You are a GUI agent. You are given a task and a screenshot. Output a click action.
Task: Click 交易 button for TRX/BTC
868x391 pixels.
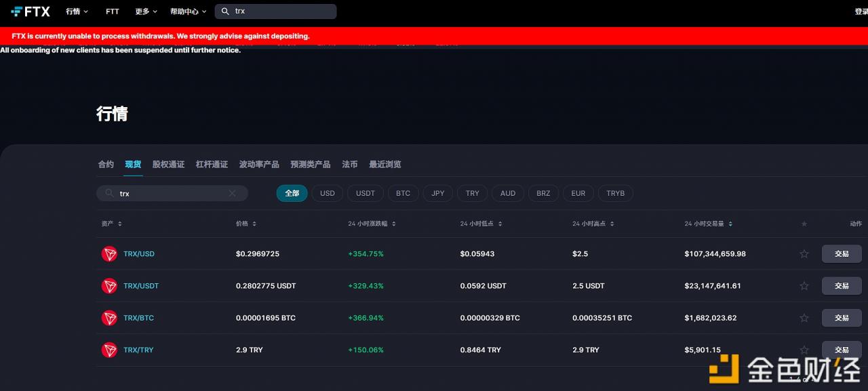coord(842,318)
